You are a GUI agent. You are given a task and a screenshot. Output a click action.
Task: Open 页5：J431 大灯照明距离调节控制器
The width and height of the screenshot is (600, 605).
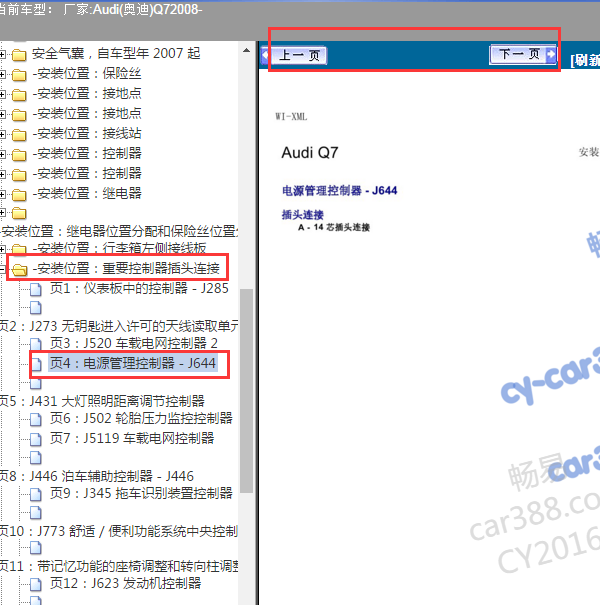tap(102, 401)
